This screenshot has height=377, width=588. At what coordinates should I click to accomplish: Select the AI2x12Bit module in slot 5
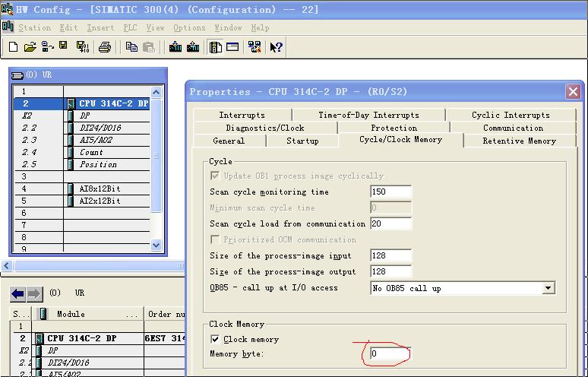tap(81, 201)
